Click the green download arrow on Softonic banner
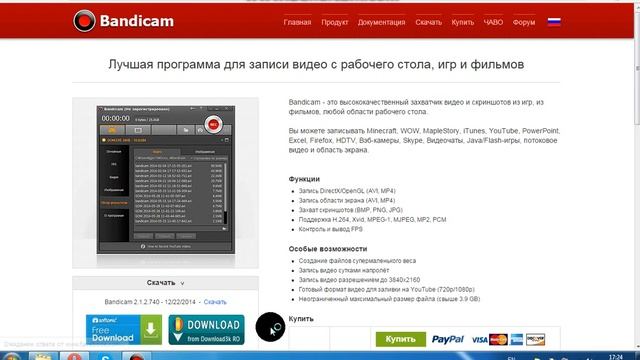 [151, 329]
